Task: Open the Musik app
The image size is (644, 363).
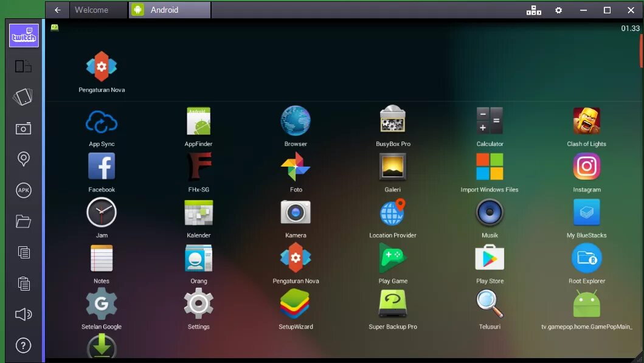Action: [490, 218]
